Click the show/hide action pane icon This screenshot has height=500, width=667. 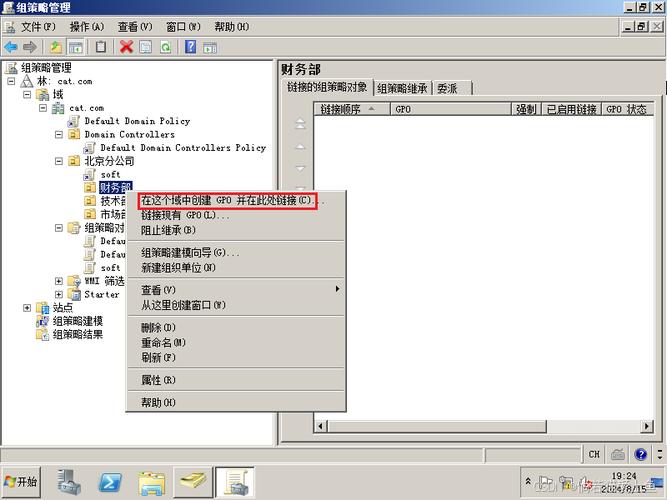coord(210,47)
